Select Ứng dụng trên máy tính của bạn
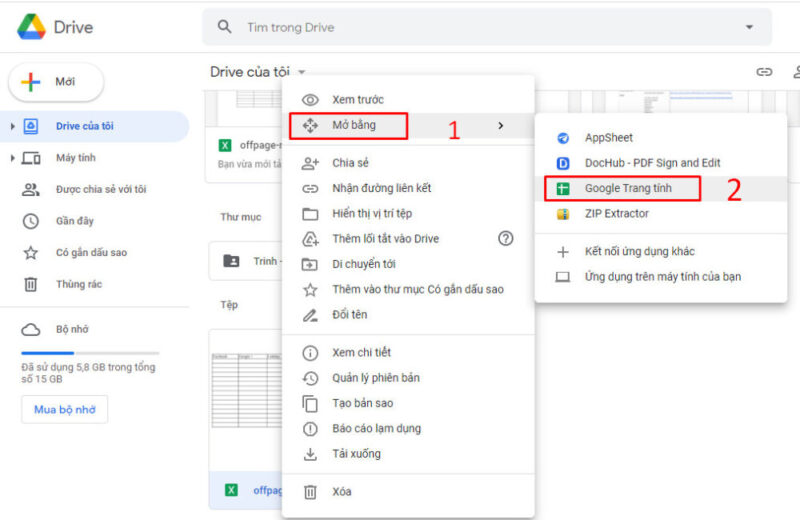The width and height of the screenshot is (800, 520). pos(661,277)
